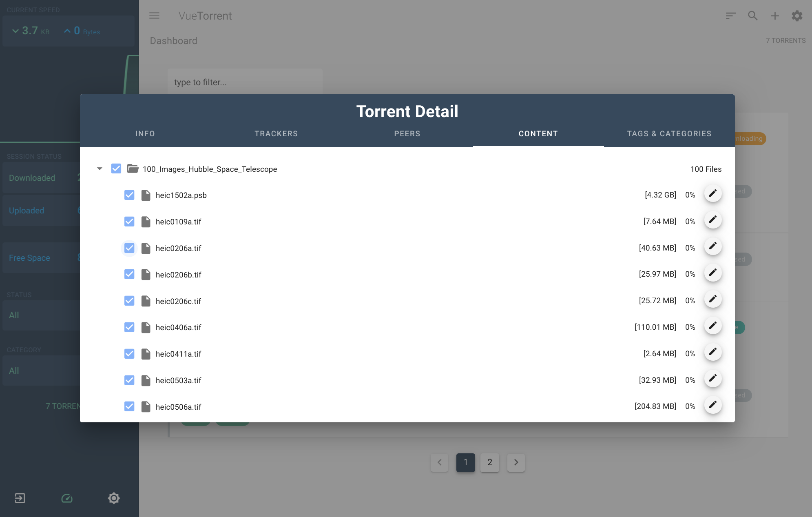Go to the next page with the chevron
The image size is (812, 517).
(516, 462)
